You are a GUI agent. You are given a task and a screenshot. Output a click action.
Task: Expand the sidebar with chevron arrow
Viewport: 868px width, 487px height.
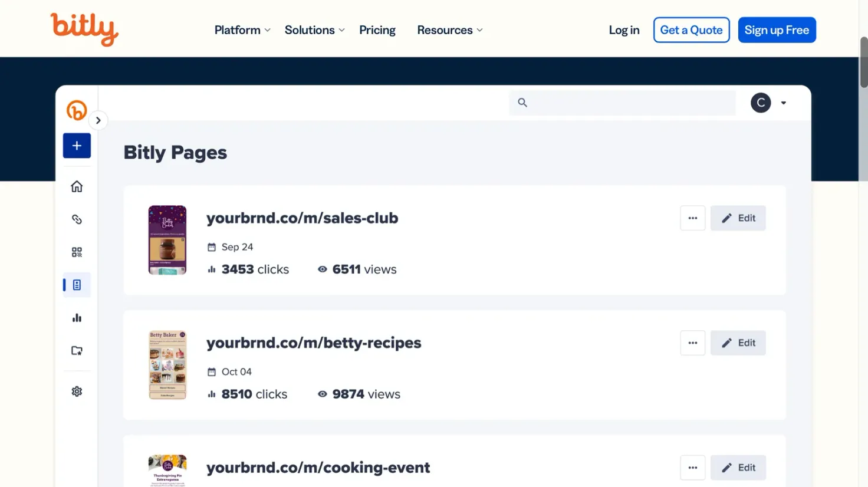(98, 120)
